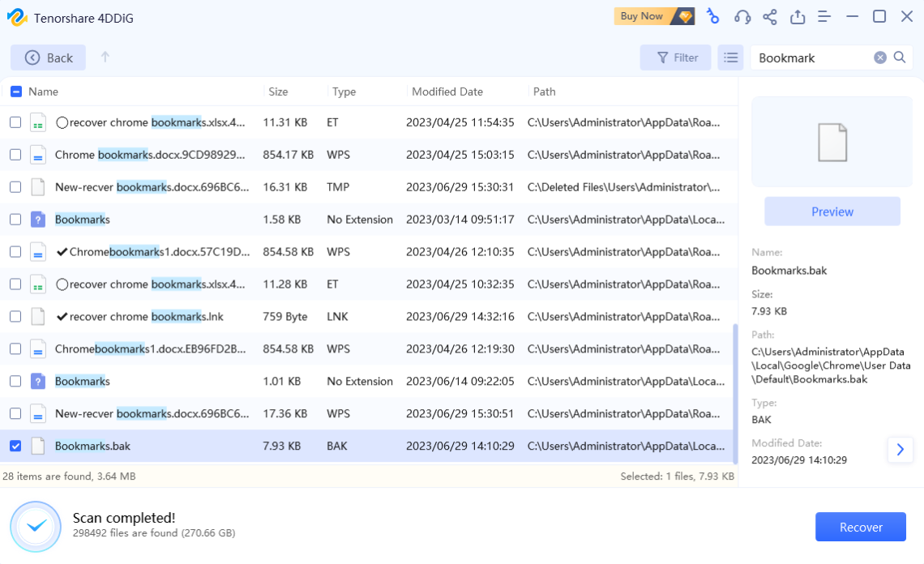The image size is (924, 564).
Task: Click the share icon in the title bar
Action: [x=769, y=16]
